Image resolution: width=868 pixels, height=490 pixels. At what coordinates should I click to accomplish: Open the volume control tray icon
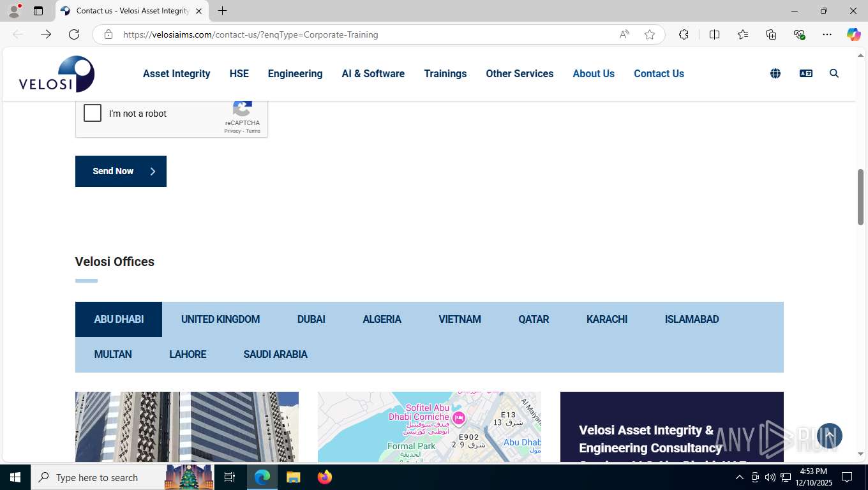[x=770, y=477]
